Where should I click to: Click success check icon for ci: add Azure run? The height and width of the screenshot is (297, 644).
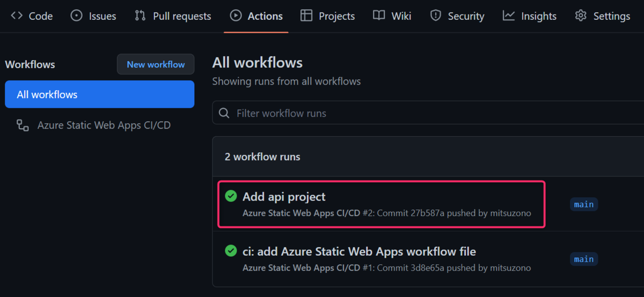click(x=231, y=251)
